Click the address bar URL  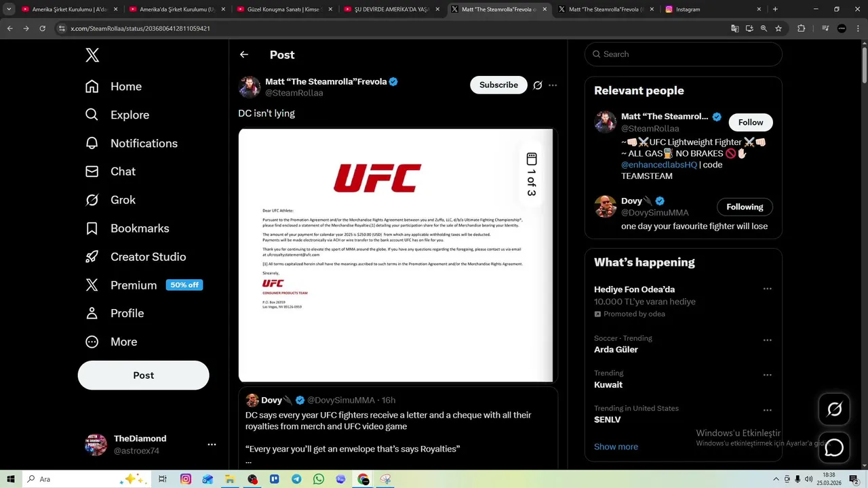pyautogui.click(x=140, y=28)
